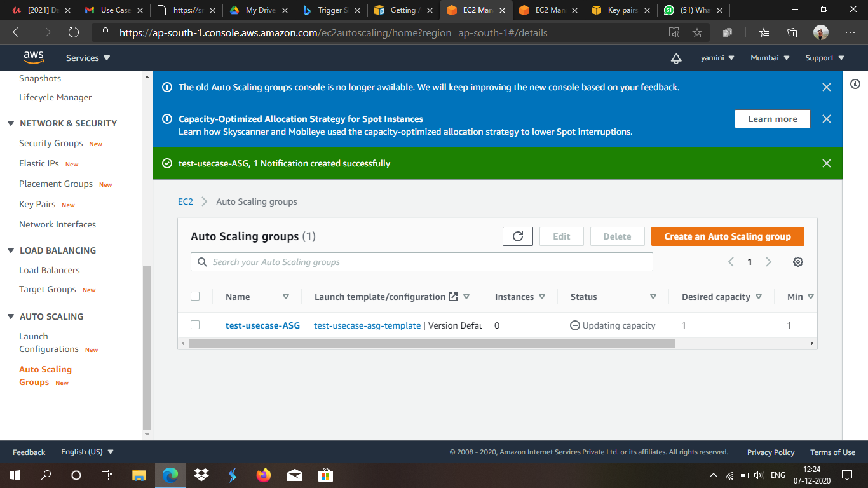868x488 pixels.
Task: Open Load Balancers in the sidebar
Action: (50, 270)
